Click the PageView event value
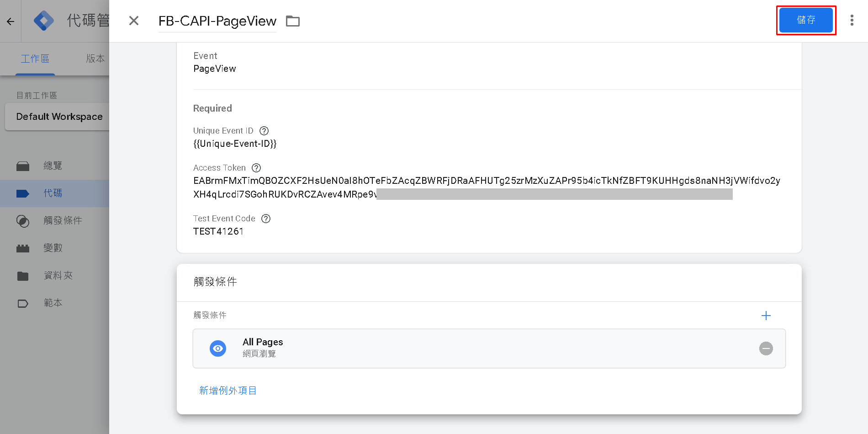Viewport: 868px width, 434px height. 215,69
